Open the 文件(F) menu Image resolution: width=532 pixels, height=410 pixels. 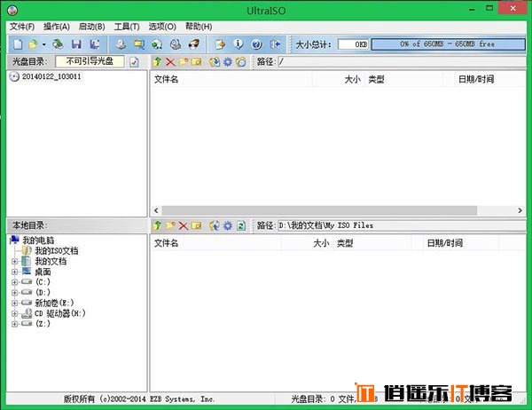[x=22, y=27]
